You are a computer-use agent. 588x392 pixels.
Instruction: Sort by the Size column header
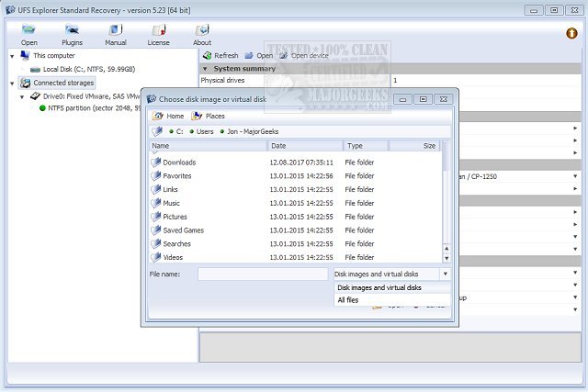[x=414, y=146]
